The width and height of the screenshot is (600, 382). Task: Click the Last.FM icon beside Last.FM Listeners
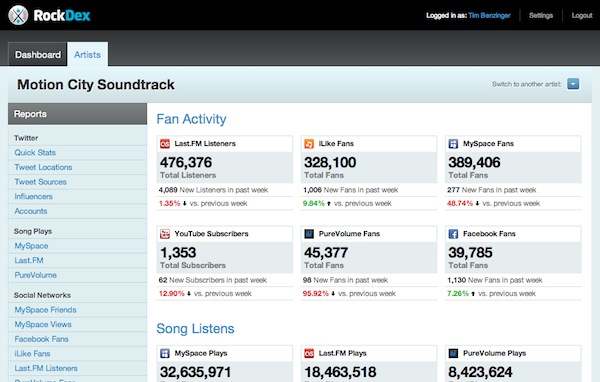tap(165, 144)
